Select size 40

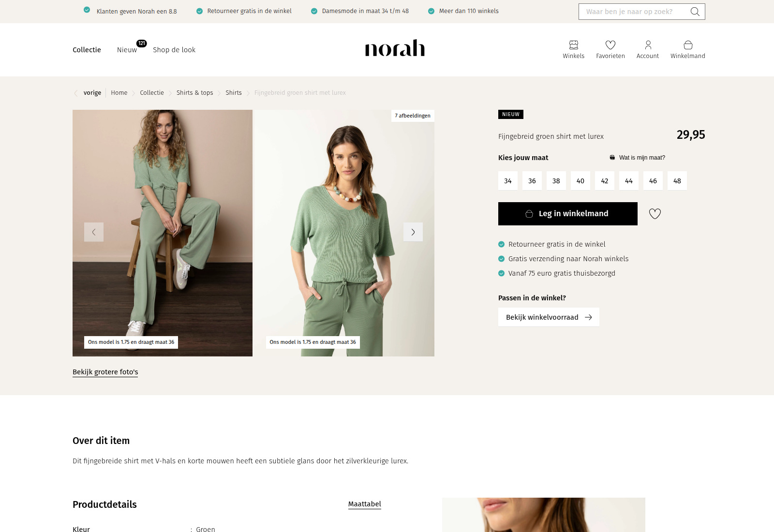coord(580,181)
